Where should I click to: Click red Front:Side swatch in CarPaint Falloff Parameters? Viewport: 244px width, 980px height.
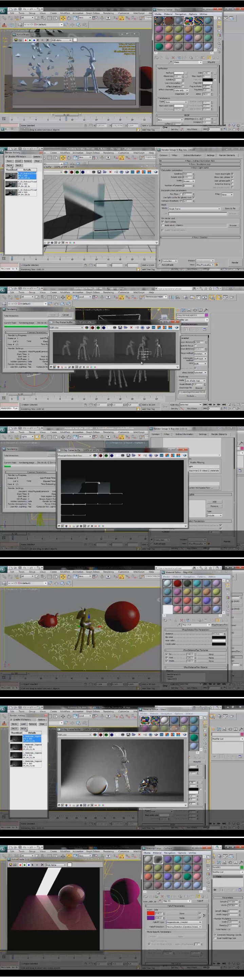pyautogui.click(x=150, y=913)
